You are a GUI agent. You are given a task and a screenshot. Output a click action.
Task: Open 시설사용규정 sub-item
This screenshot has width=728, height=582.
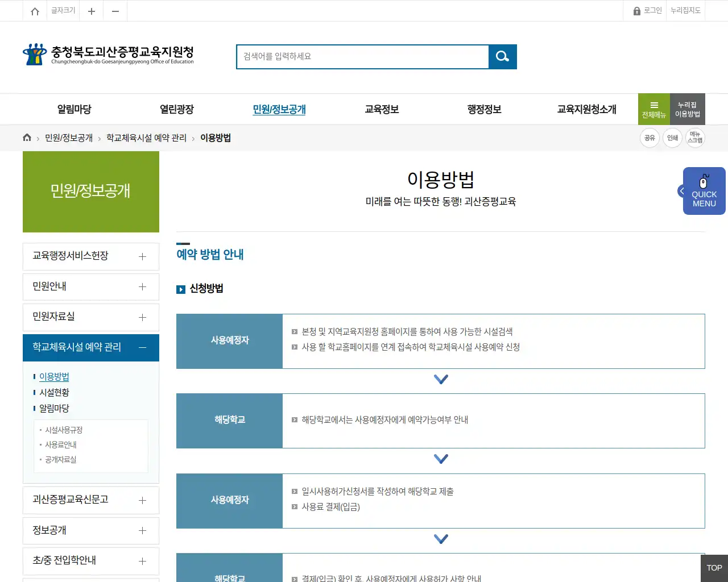coord(64,430)
